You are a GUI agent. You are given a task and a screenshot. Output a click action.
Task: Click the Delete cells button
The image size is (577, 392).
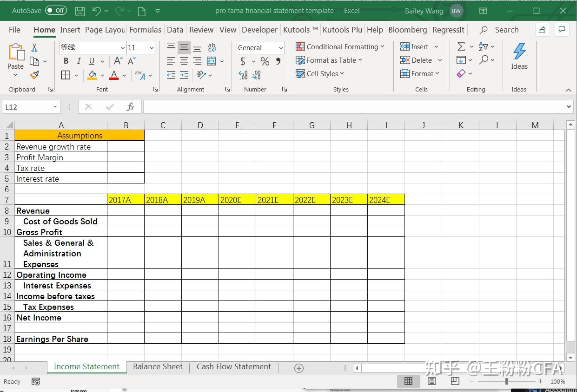tap(416, 60)
